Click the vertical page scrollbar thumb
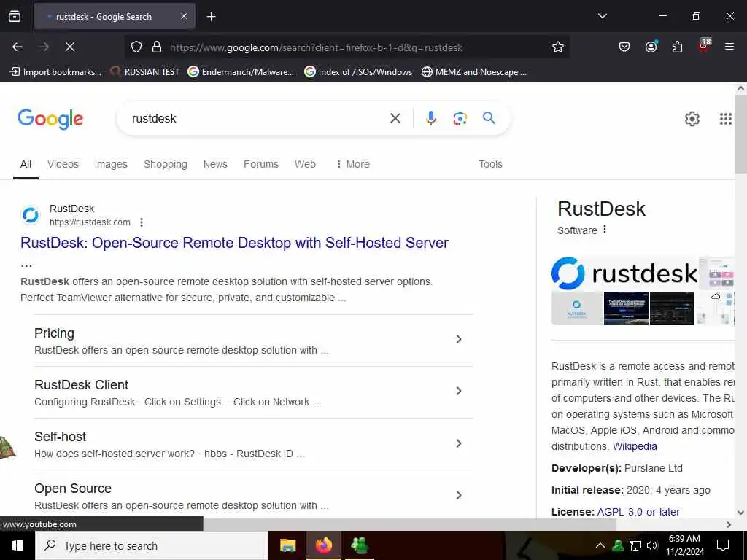The image size is (747, 560). pos(740,134)
